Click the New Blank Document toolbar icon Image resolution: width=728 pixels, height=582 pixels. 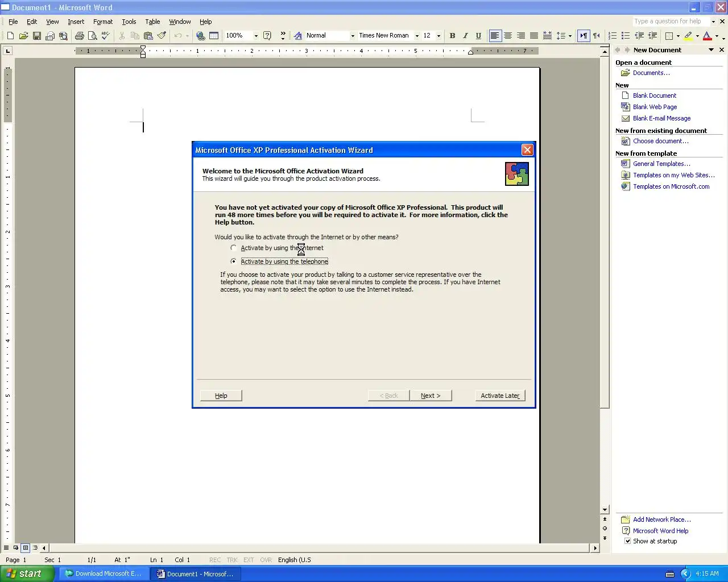coord(10,35)
